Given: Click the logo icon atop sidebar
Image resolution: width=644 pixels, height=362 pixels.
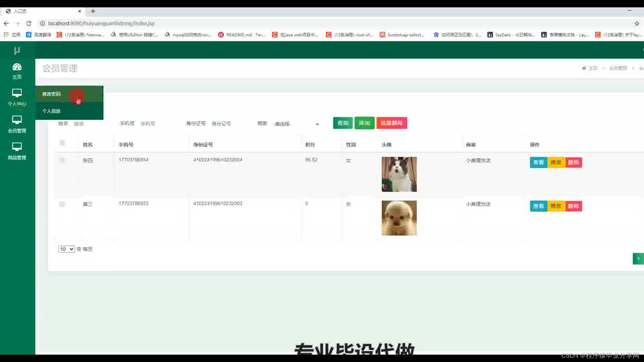Looking at the screenshot, I should [x=17, y=51].
